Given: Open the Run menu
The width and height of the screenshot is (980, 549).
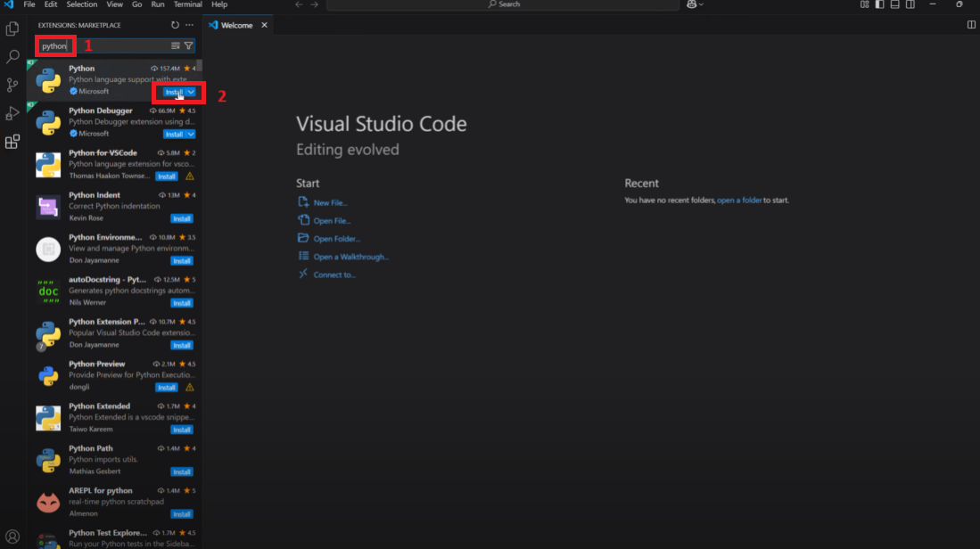Looking at the screenshot, I should click(158, 4).
